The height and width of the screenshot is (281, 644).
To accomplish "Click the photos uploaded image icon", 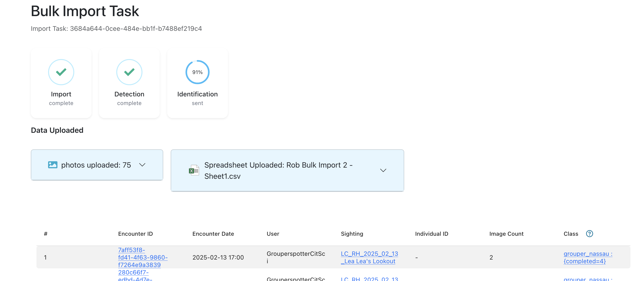I will [x=53, y=165].
